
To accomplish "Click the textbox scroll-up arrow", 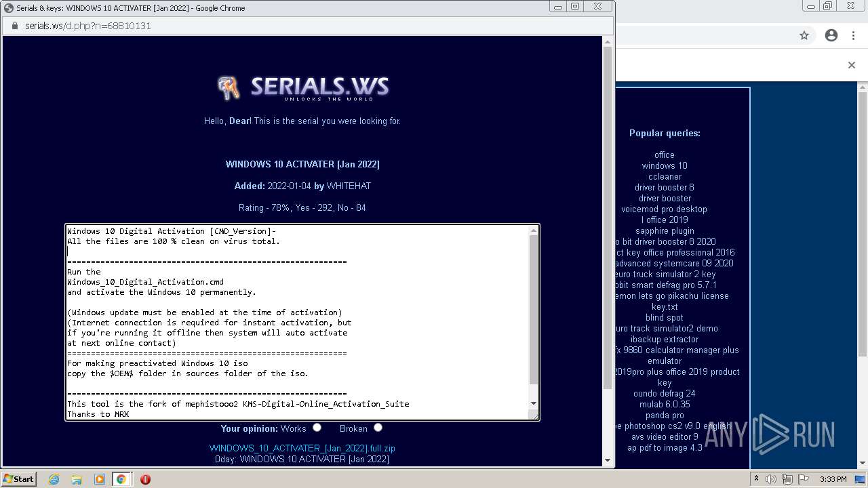I will 534,230.
